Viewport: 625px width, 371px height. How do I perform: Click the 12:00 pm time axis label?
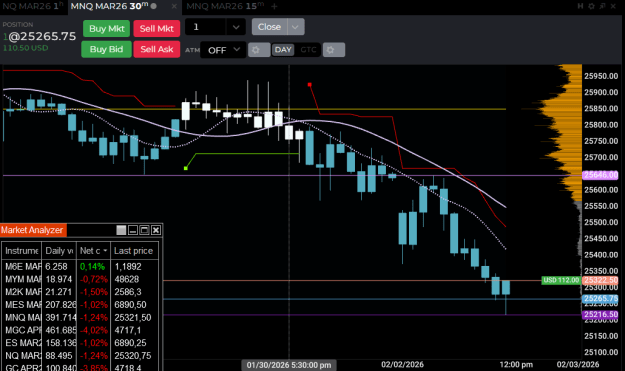516,364
